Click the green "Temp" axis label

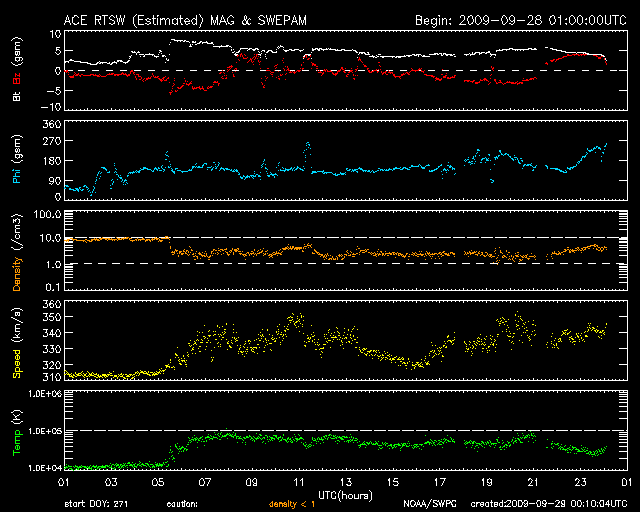point(17,443)
